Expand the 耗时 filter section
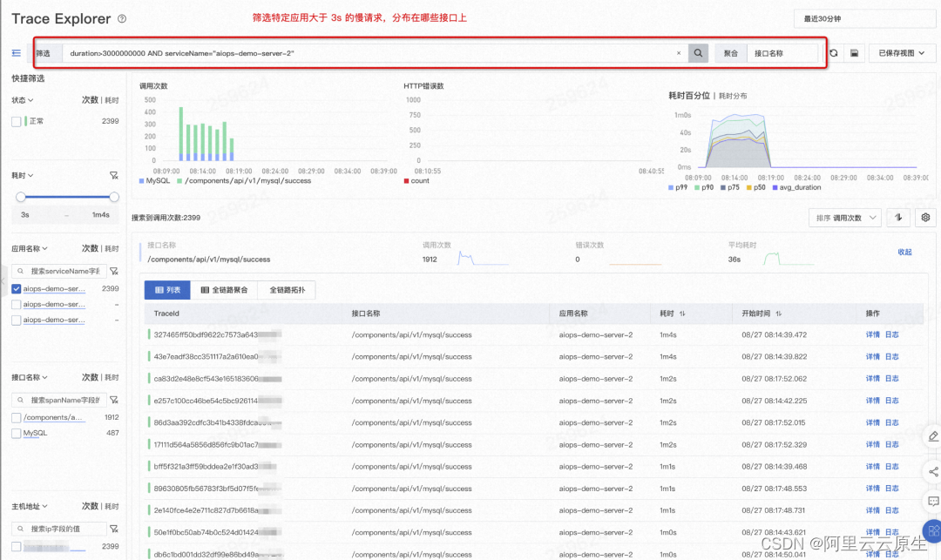941x560 pixels. tap(23, 176)
